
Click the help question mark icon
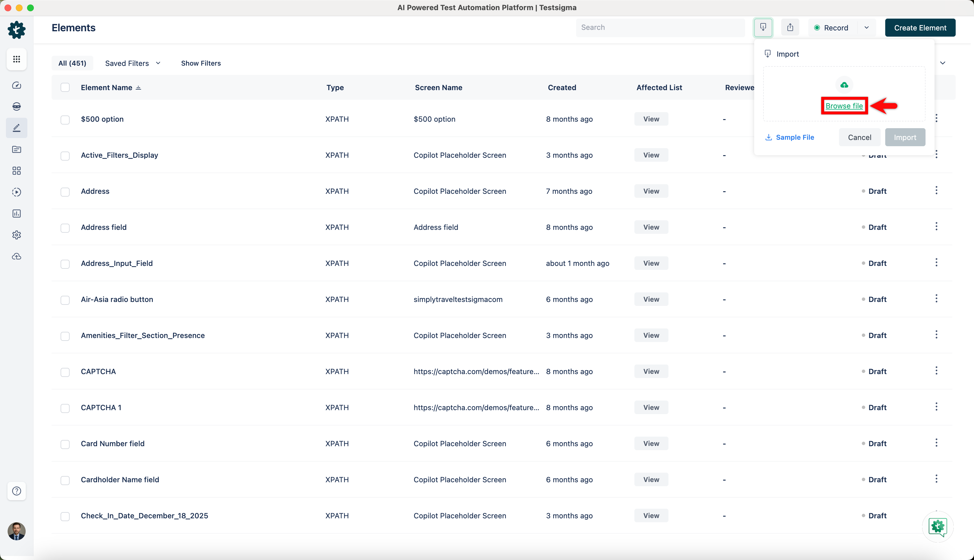17,491
